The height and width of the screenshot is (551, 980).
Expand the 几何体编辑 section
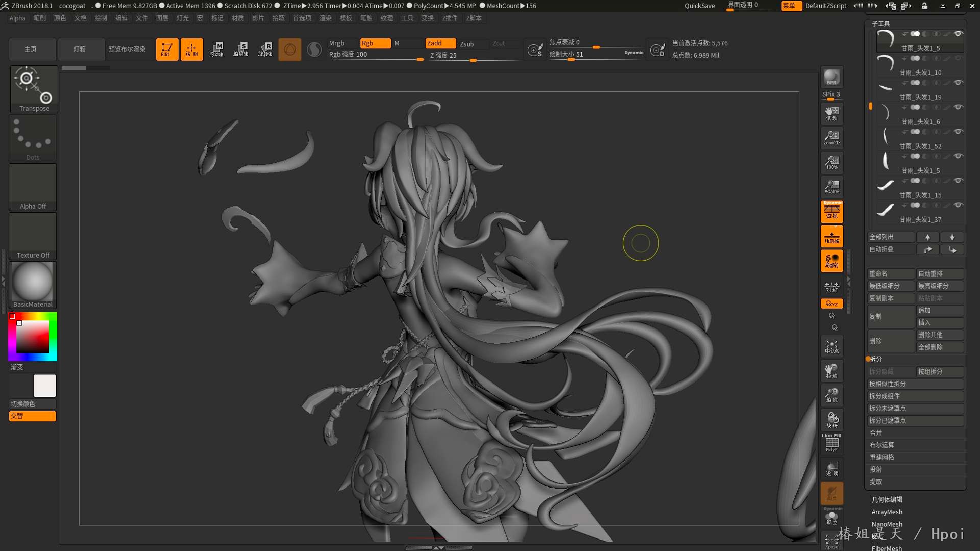click(887, 499)
